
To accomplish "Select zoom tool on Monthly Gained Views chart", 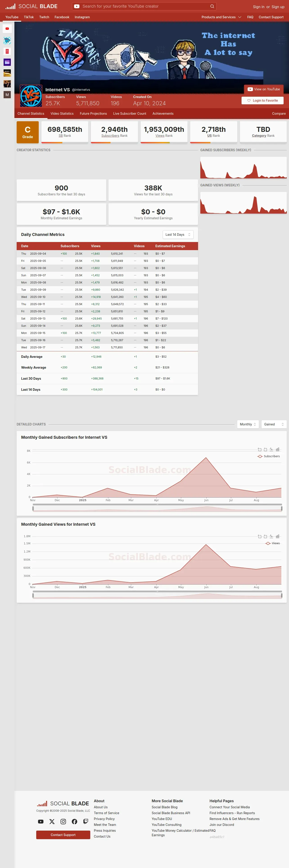I will 259,537.
